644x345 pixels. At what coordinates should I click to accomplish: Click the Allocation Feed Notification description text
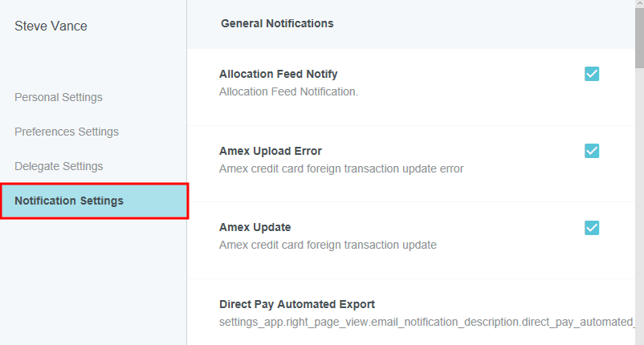(288, 91)
